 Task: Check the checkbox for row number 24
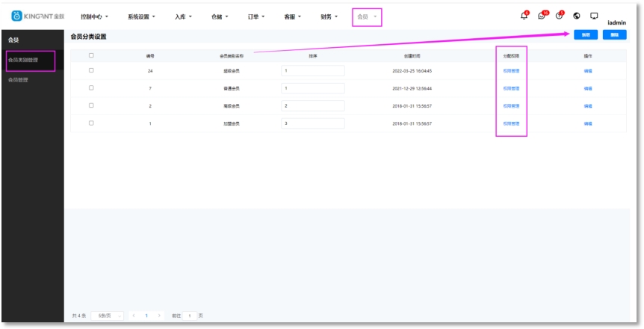click(x=91, y=70)
